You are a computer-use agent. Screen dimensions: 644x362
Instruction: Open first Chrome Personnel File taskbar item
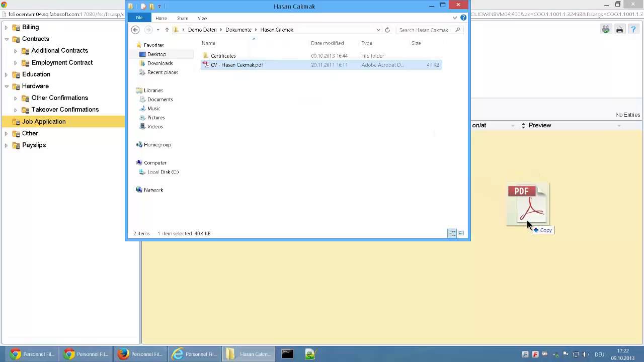point(31,354)
